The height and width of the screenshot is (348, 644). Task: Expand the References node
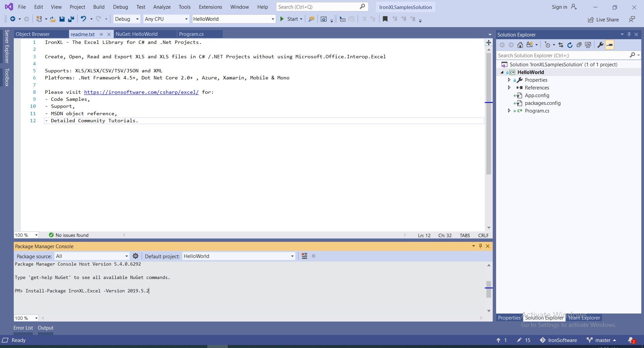coord(509,88)
